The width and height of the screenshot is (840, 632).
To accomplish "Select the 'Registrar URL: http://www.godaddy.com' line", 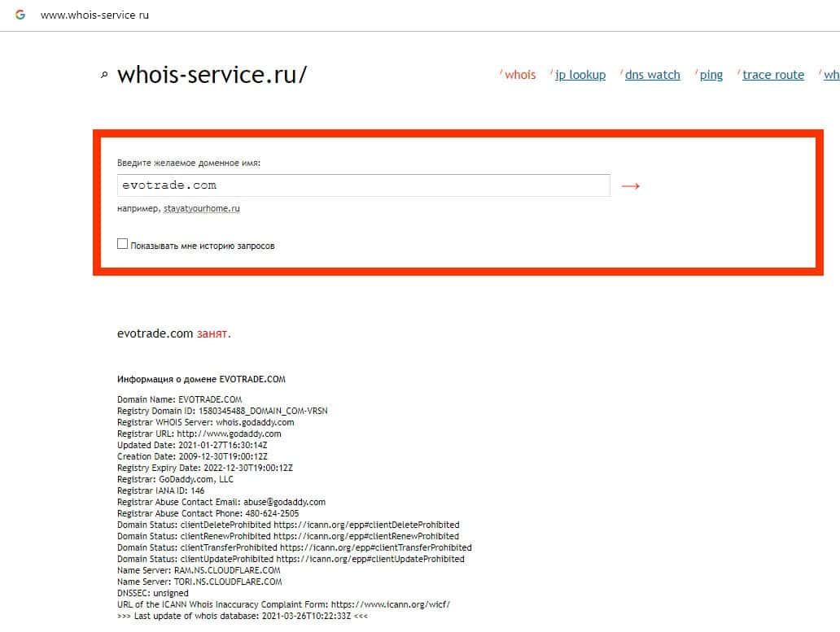I will coord(199,434).
